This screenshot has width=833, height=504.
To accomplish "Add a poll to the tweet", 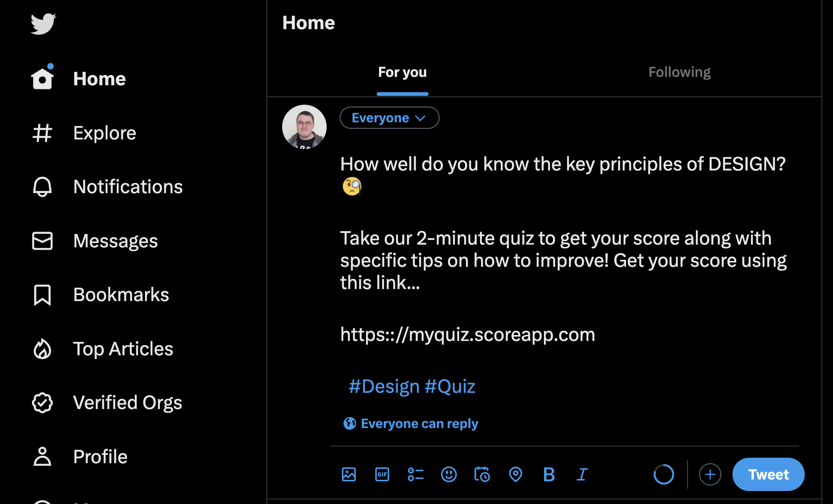I will (416, 474).
